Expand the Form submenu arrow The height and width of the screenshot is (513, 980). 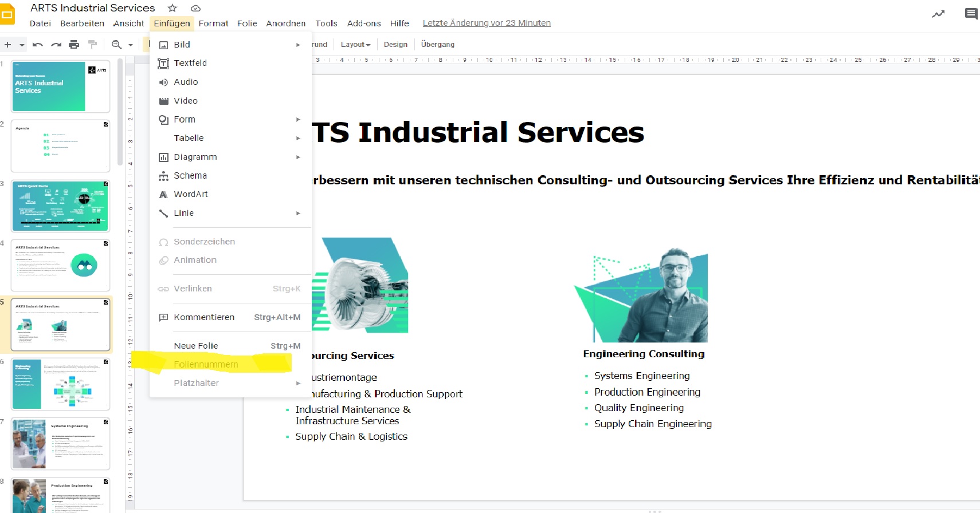[298, 120]
